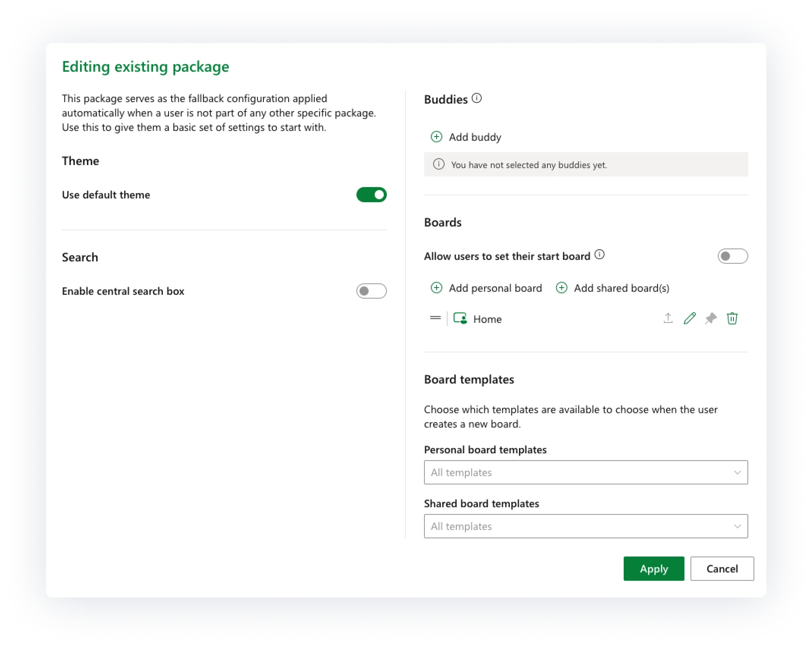This screenshot has height=646, width=812.
Task: Click the Board templates heading
Action: 469,379
